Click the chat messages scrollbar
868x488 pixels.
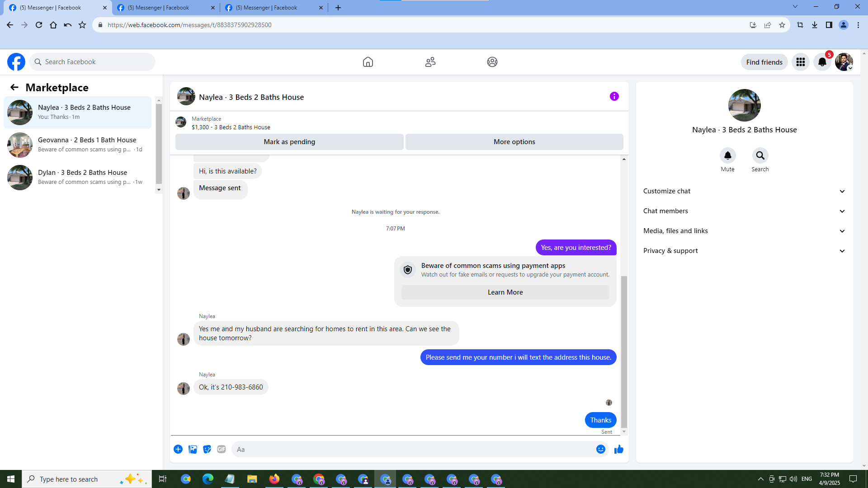click(624, 352)
